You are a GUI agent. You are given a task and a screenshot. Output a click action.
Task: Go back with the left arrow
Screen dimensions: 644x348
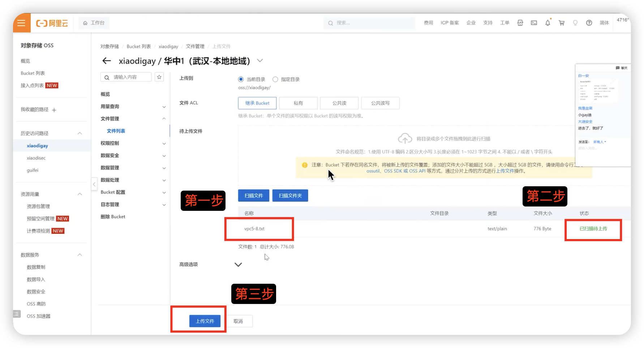(x=106, y=61)
